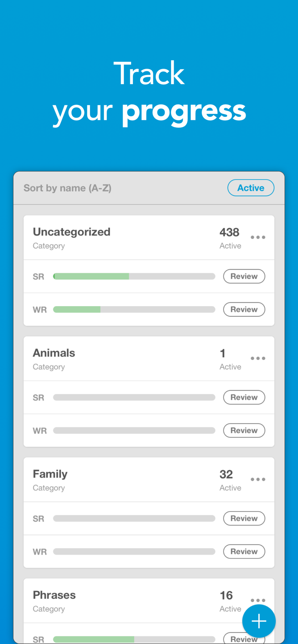Image resolution: width=298 pixels, height=644 pixels.
Task: Start SR review for Animals
Action: click(x=244, y=397)
